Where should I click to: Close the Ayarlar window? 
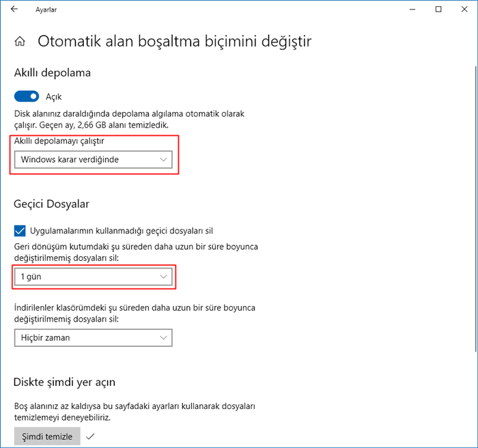(464, 10)
